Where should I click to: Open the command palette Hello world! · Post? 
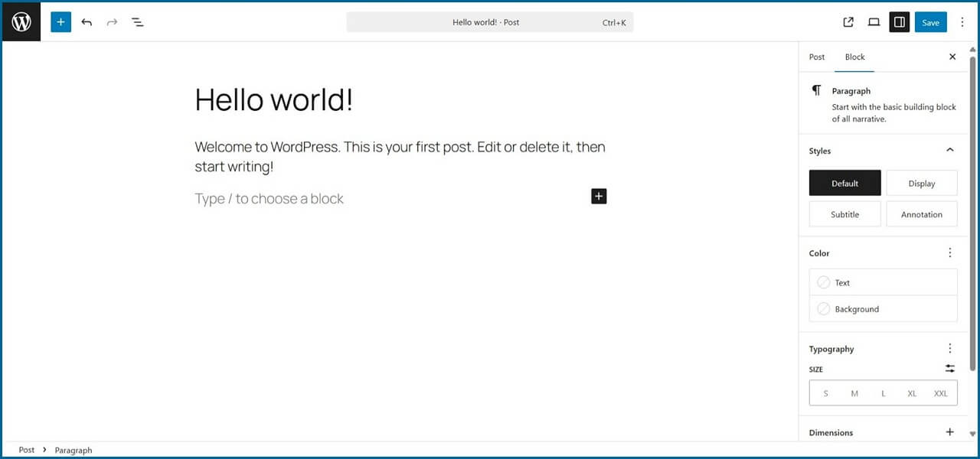[490, 22]
